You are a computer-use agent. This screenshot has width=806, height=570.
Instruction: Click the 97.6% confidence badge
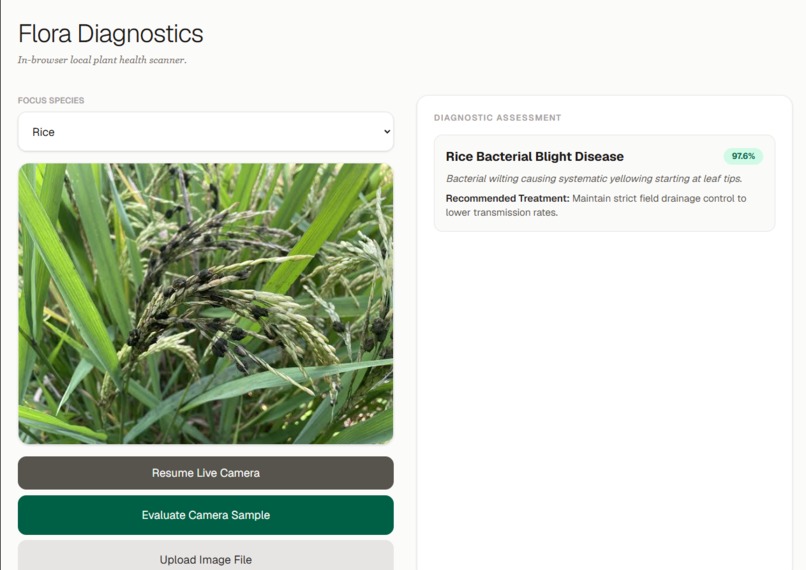point(743,156)
